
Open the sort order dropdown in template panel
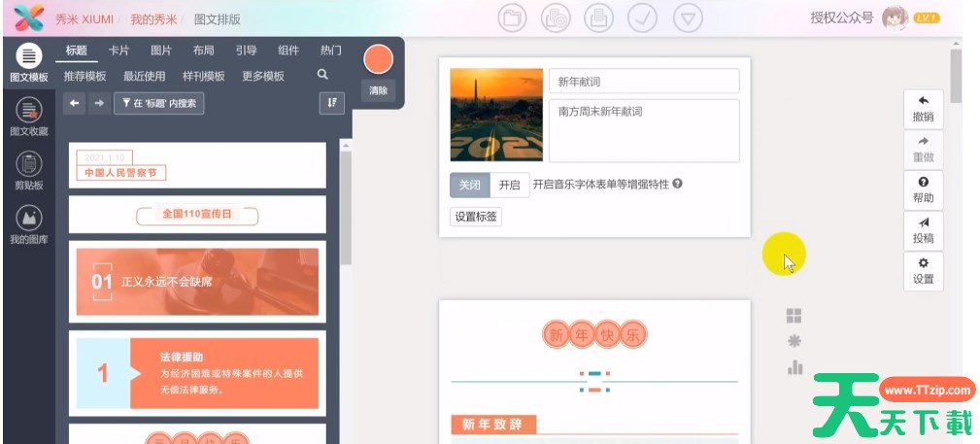point(331,103)
